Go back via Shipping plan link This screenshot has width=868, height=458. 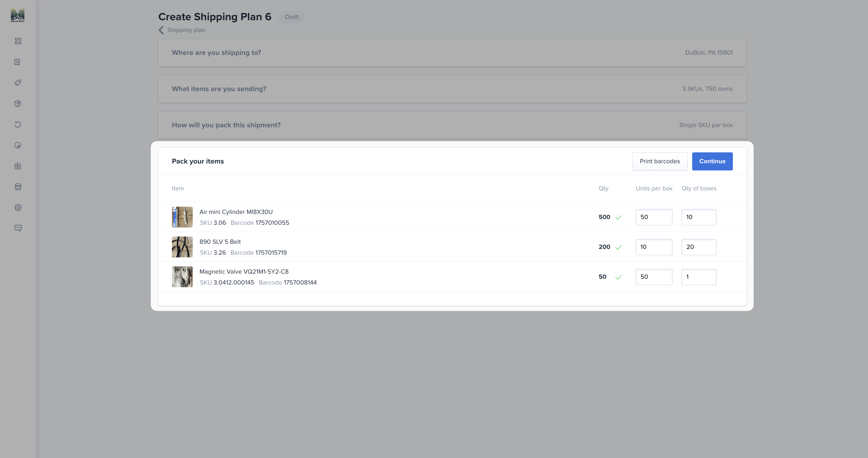186,30
